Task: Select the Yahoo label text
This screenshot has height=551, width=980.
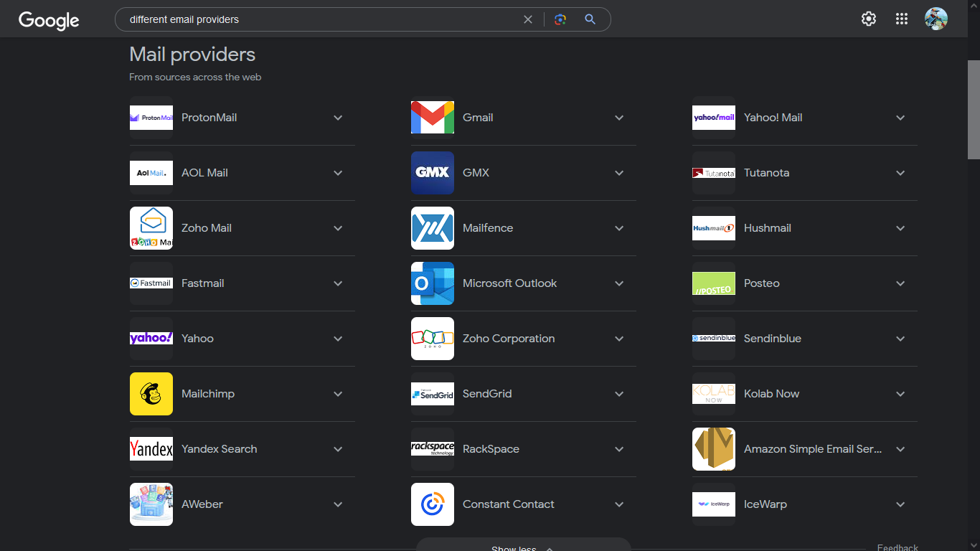Action: [197, 339]
